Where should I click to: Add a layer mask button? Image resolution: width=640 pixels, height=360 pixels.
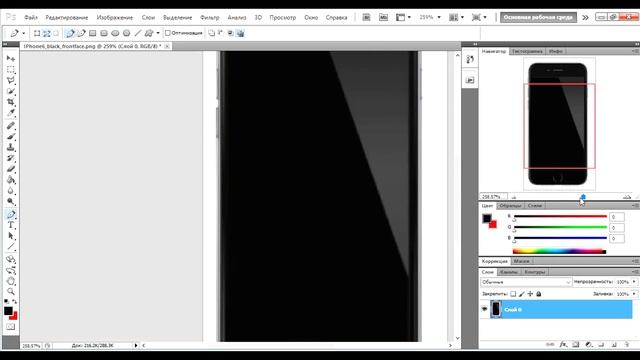[x=576, y=344]
